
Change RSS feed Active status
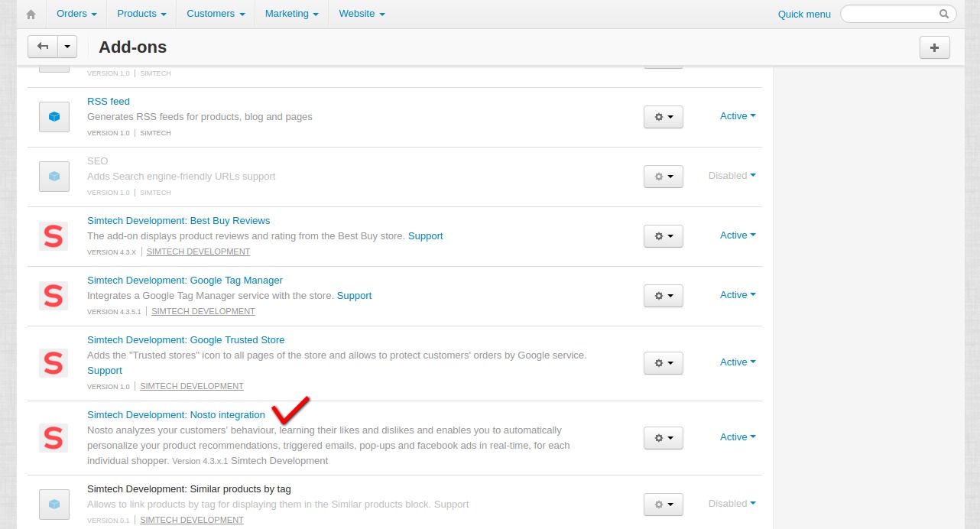[738, 116]
